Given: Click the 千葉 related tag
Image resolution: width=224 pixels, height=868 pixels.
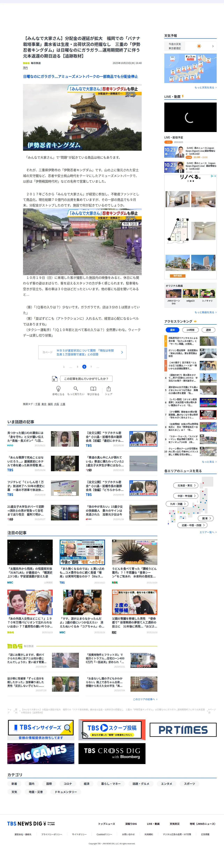Looking at the screenshot, I should click(x=37, y=404).
